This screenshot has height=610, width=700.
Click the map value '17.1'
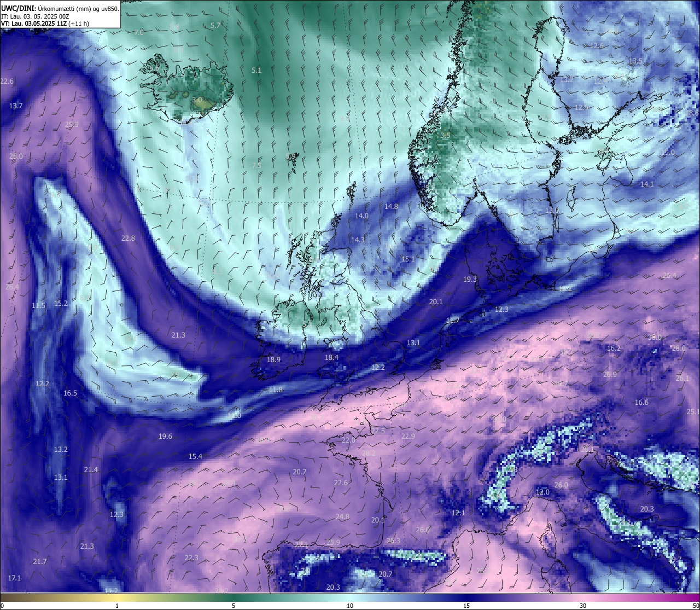(x=14, y=578)
